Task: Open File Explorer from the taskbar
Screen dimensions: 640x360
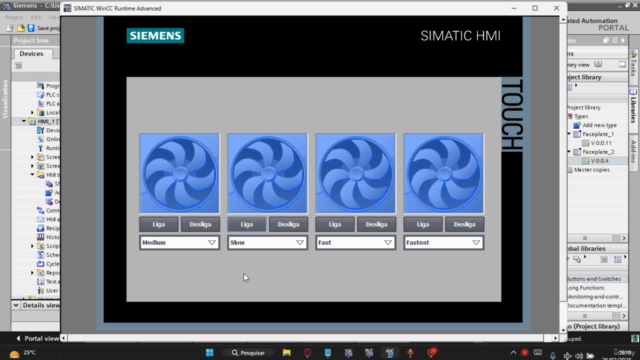Action: click(x=287, y=353)
